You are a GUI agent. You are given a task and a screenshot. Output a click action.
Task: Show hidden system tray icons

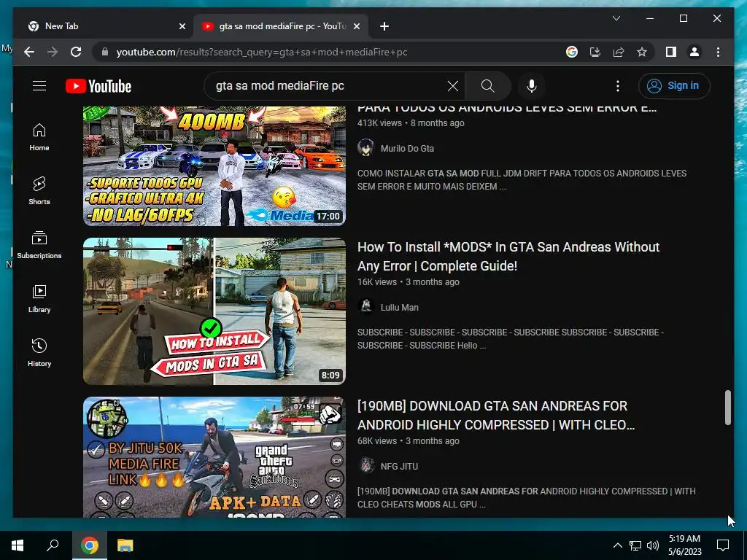tap(617, 545)
